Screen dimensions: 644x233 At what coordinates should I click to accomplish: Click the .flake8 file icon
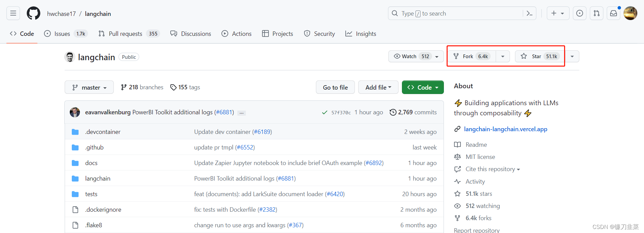click(75, 225)
